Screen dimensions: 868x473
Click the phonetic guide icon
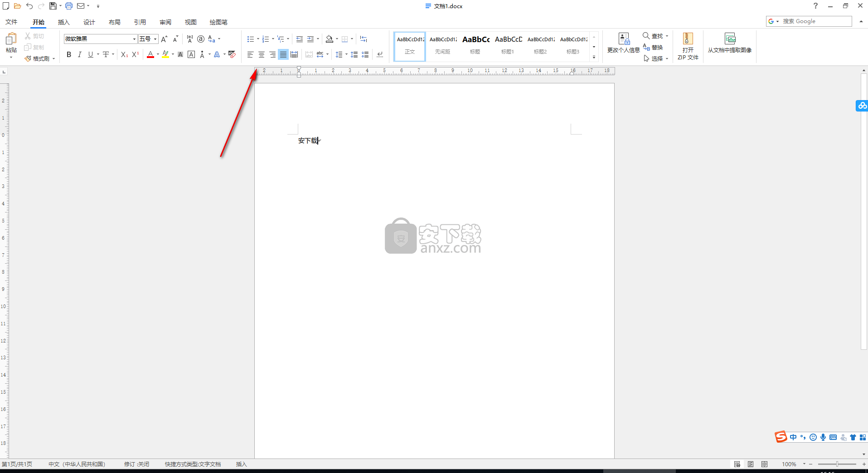tap(190, 39)
